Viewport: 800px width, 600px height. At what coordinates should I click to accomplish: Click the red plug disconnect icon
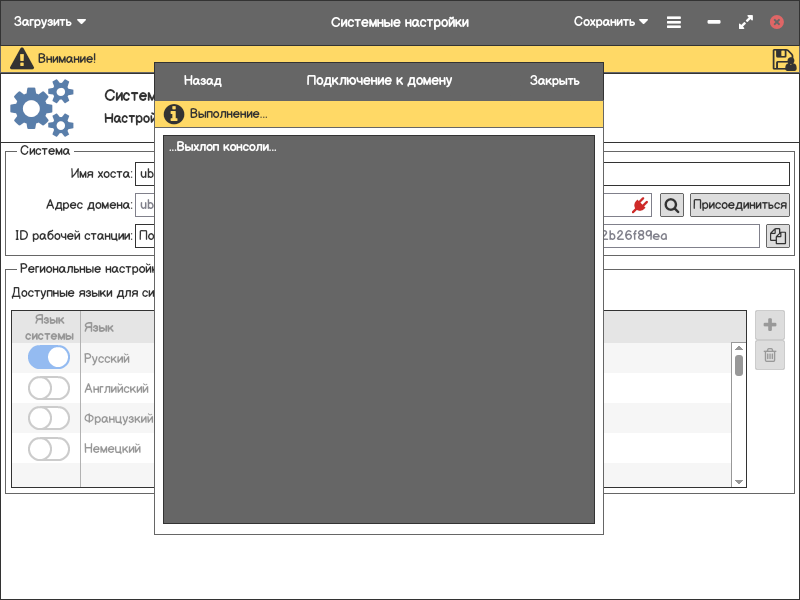click(640, 205)
